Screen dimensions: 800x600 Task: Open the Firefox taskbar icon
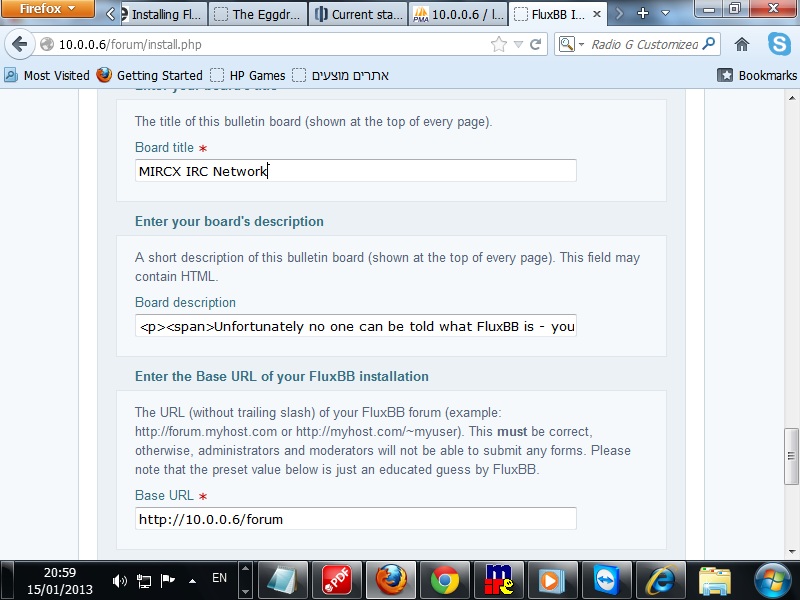pos(391,581)
